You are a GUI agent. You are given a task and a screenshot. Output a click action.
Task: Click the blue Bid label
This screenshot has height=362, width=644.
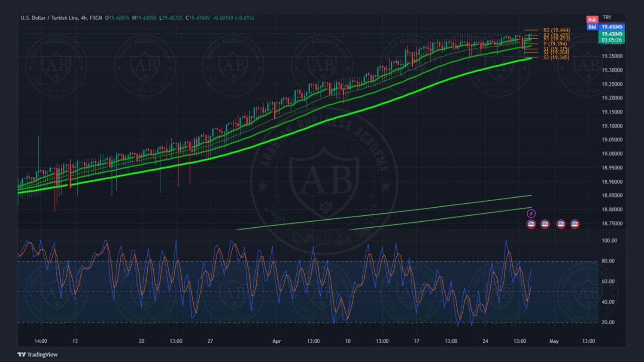[592, 27]
